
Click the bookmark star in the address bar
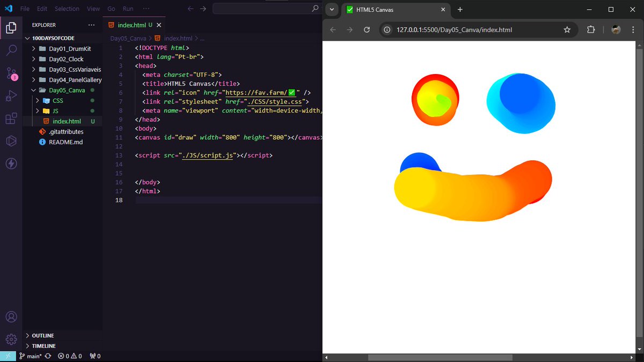(567, 31)
